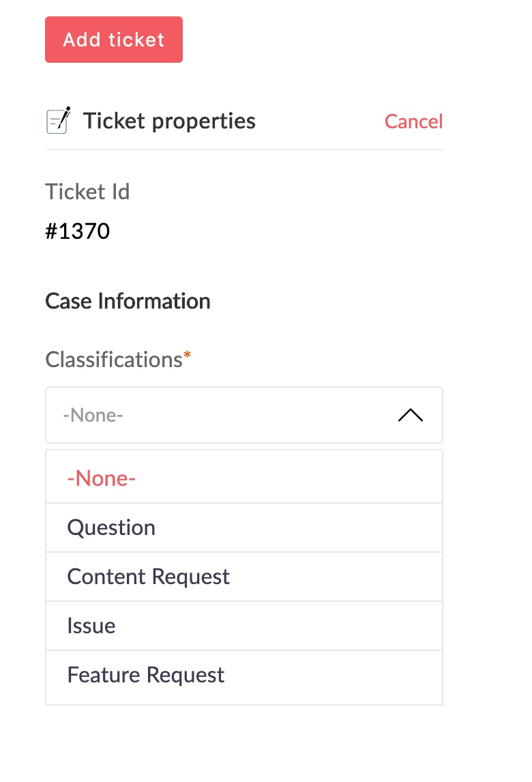Click the Ticket properties heading text
Screen dimensions: 532x782
coord(169,121)
